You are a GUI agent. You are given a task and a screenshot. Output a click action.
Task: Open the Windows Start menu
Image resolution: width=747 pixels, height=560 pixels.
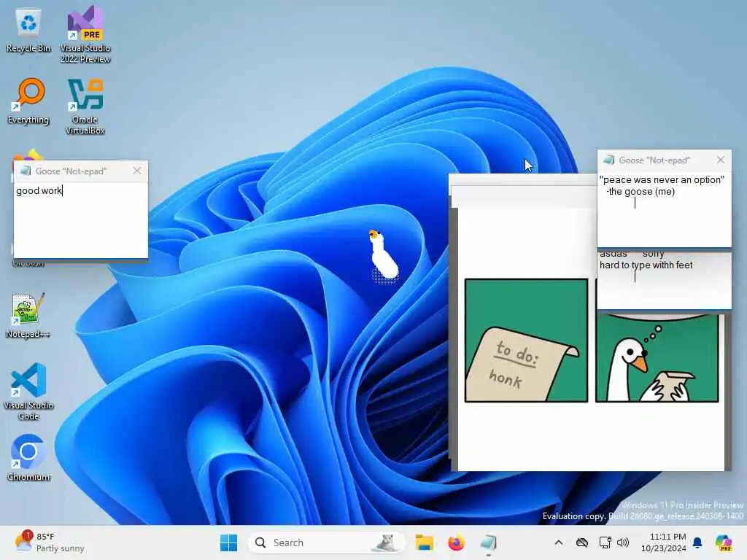pos(228,542)
